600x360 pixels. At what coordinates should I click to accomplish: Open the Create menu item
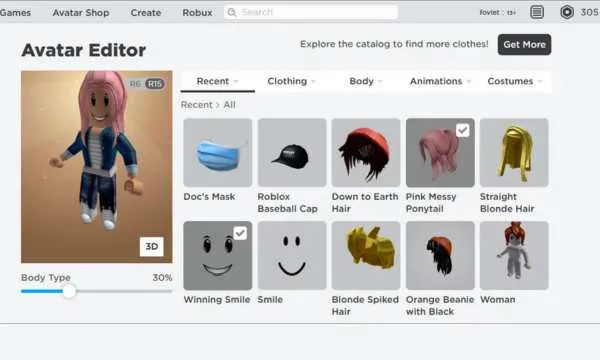pyautogui.click(x=146, y=13)
